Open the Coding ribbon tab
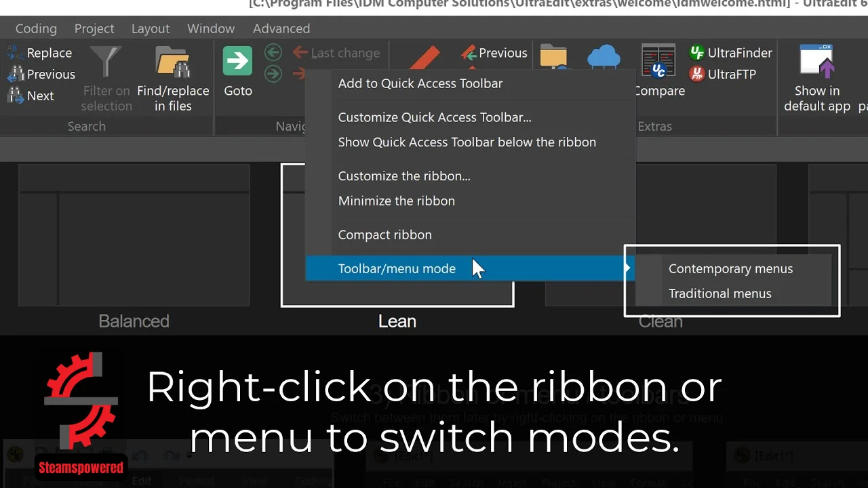This screenshot has height=488, width=868. pos(36,28)
